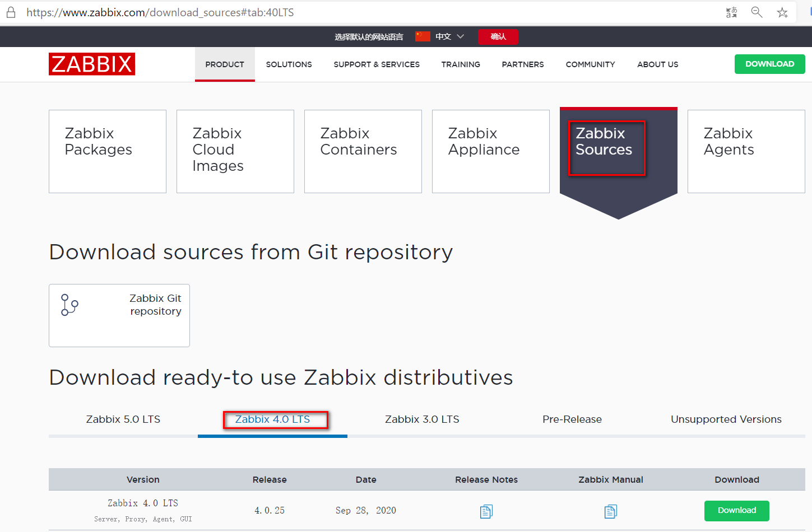Click the browser address bar URL
This screenshot has height=532, width=812.
pyautogui.click(x=160, y=12)
